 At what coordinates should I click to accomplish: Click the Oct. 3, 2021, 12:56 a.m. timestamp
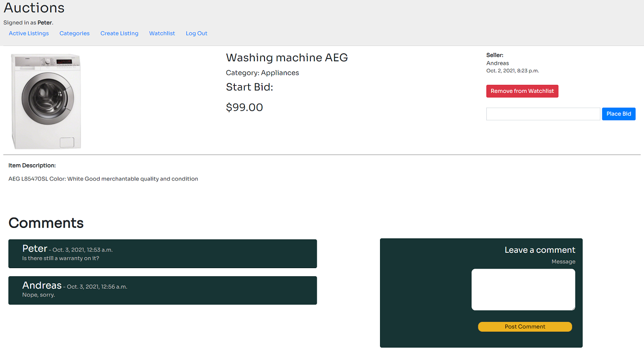tap(97, 287)
